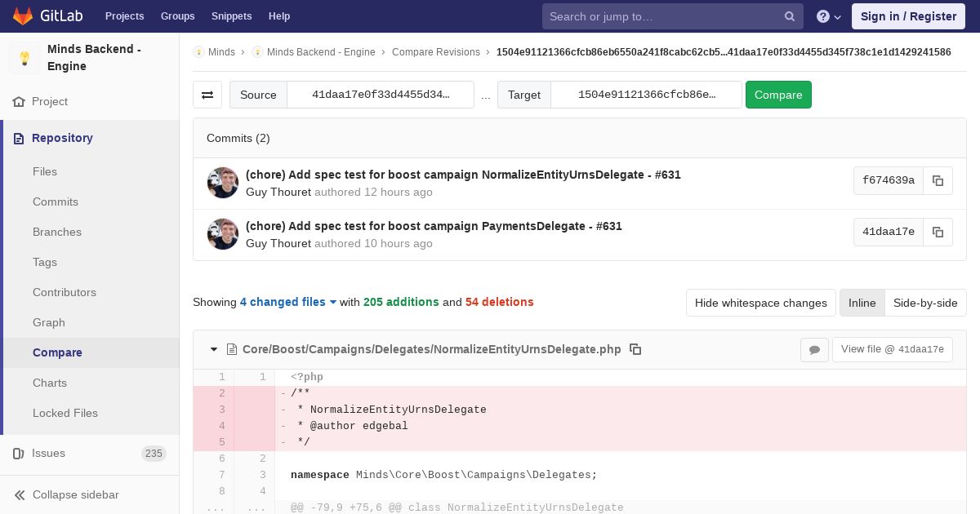This screenshot has width=980, height=514.
Task: Swap source and target revisions
Action: 207,95
